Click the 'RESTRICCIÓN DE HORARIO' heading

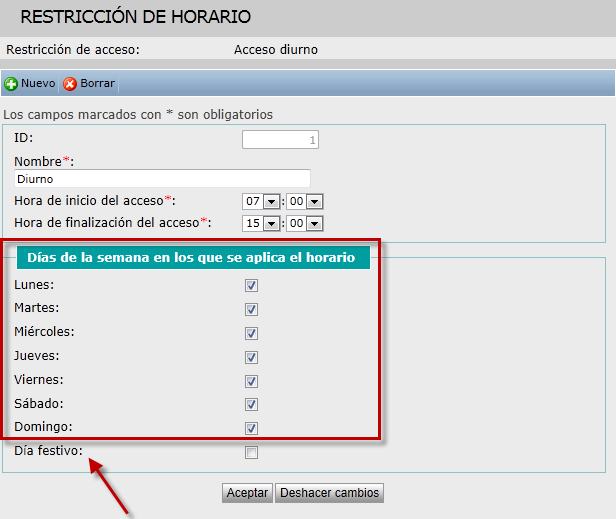pos(136,17)
